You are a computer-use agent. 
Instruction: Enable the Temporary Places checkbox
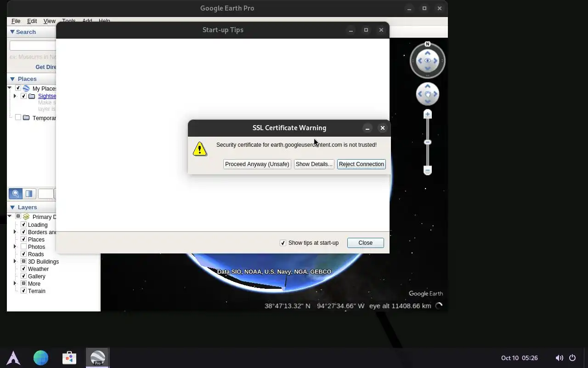point(18,118)
